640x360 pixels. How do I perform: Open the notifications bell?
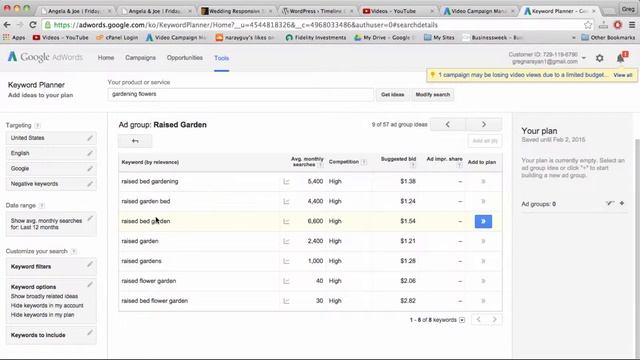point(621,58)
